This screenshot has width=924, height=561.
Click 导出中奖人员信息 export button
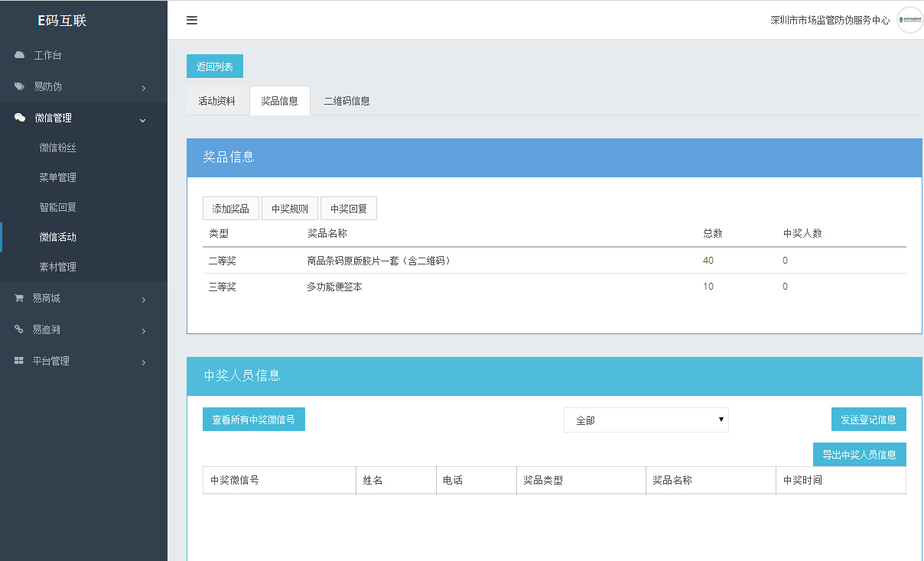tap(859, 455)
